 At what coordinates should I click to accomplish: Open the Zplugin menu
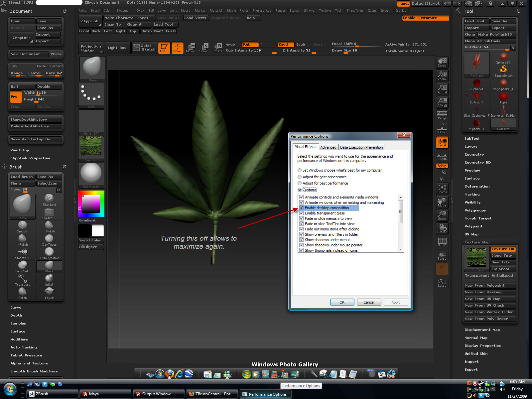[385, 11]
